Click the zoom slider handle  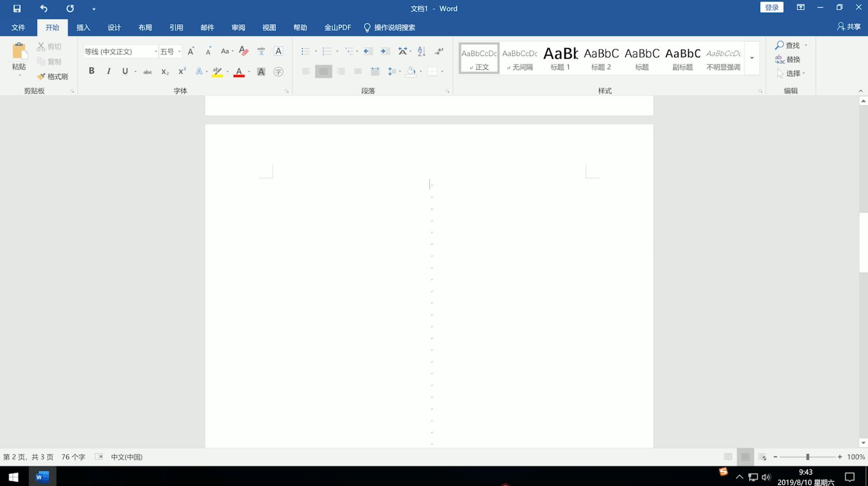pyautogui.click(x=807, y=457)
